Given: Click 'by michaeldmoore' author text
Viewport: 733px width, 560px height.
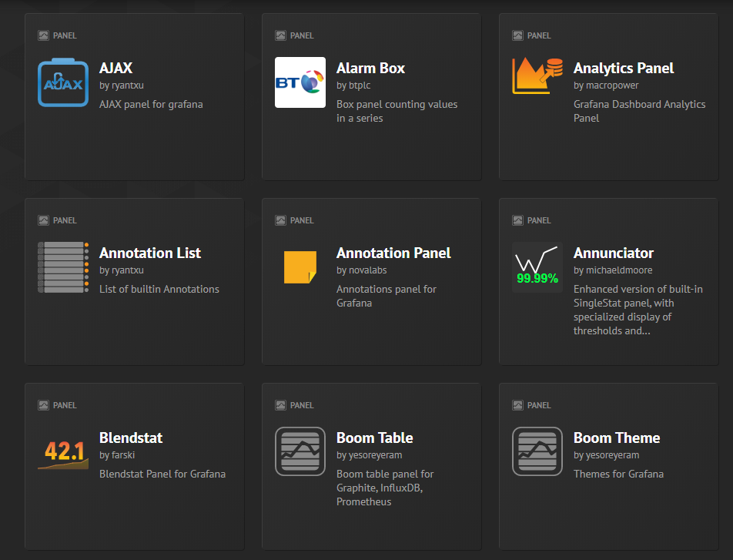Looking at the screenshot, I should point(613,270).
